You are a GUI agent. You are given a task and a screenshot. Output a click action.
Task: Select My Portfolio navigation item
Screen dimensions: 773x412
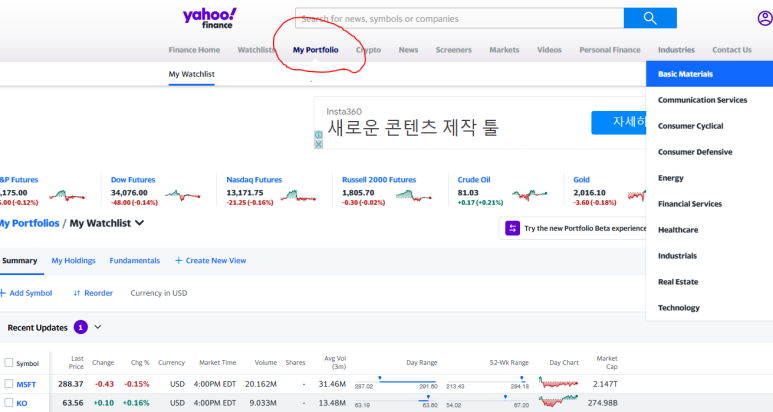point(316,50)
